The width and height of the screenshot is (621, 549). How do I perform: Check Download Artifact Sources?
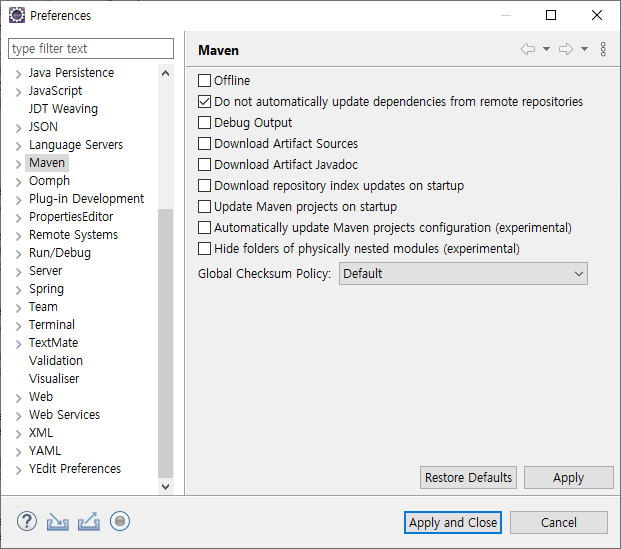click(x=204, y=143)
